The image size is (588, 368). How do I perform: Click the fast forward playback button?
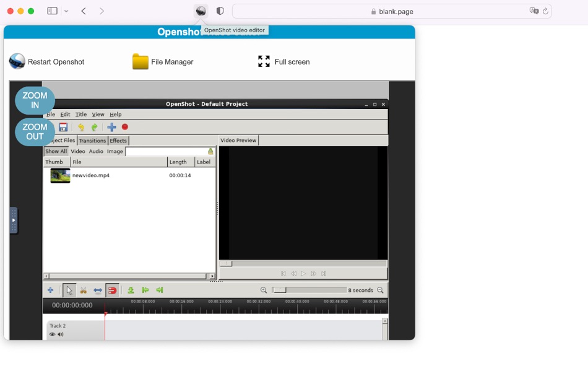click(314, 274)
